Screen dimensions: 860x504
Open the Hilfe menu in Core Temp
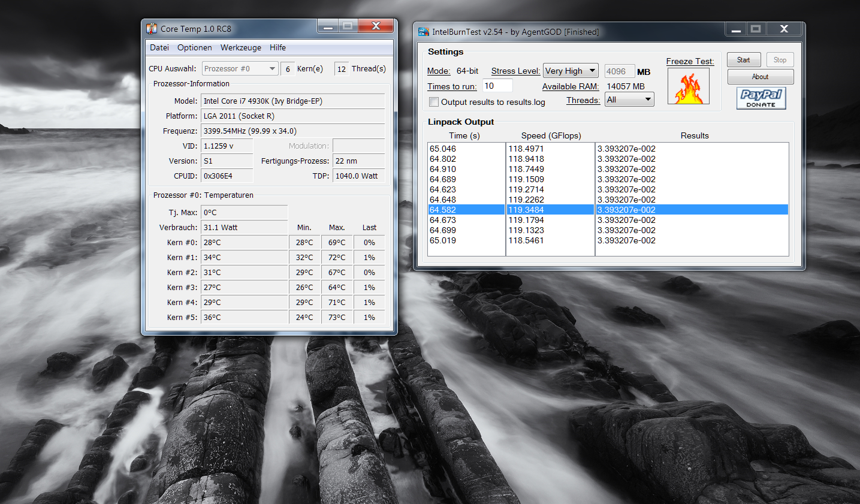click(x=277, y=47)
